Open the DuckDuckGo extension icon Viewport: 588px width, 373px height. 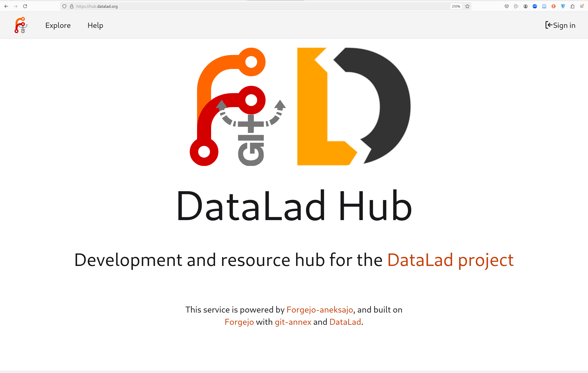(554, 6)
